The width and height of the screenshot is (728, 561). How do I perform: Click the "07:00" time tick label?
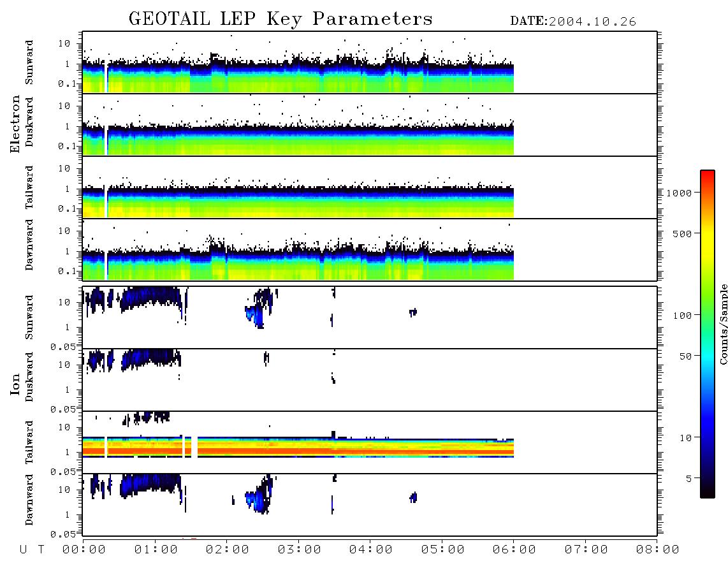[x=586, y=550]
